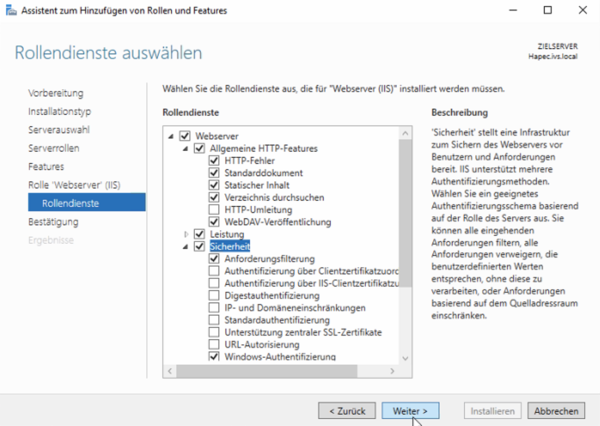Screen dimensions: 600x426
Task: Click the Rollendienste auswählen heading
Action: coord(108,52)
